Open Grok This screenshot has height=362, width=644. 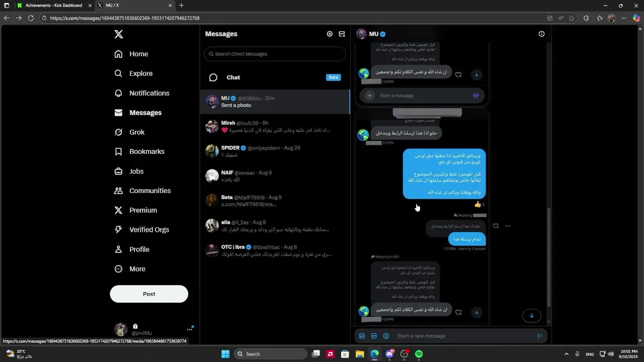pyautogui.click(x=129, y=132)
